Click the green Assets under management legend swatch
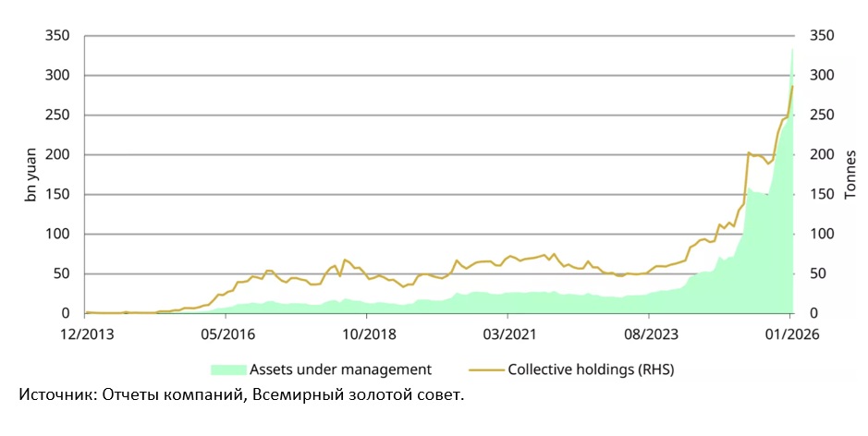Screen dimensions: 868x436 (x=228, y=369)
